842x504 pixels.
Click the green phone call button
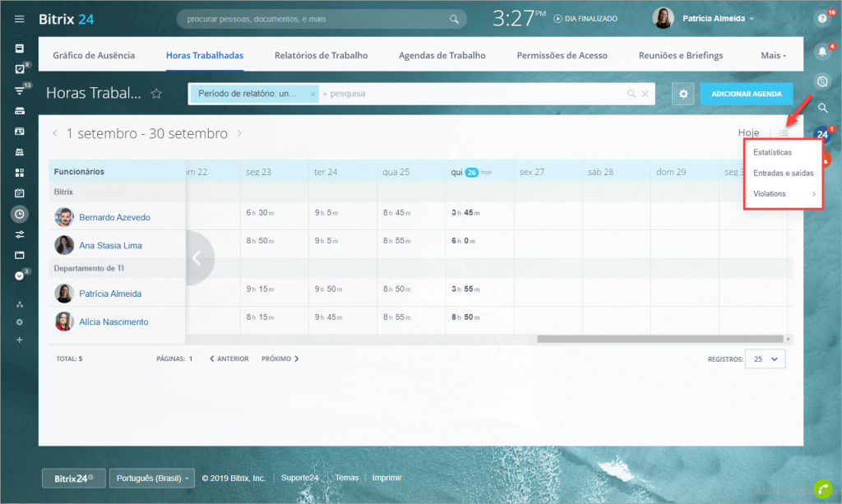[821, 488]
